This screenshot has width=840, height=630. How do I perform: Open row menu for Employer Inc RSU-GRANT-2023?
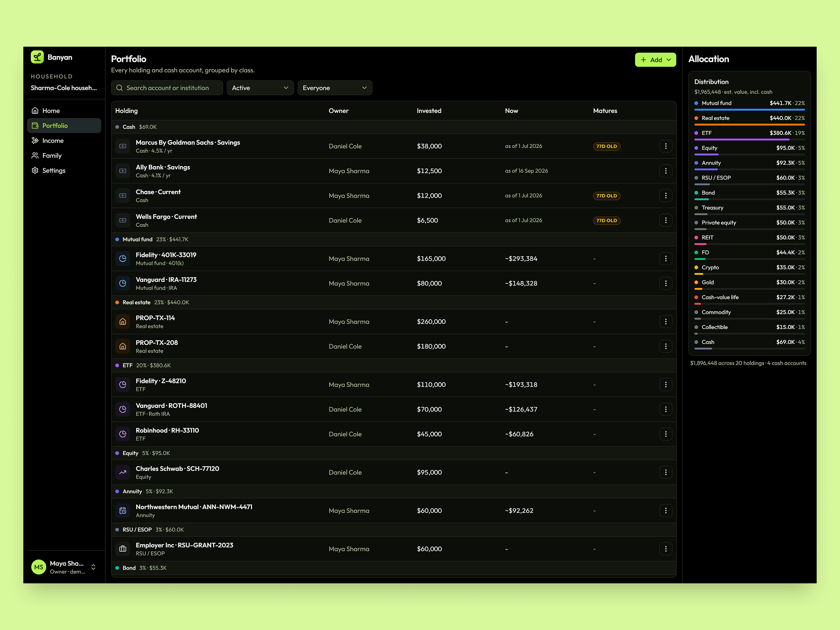(x=666, y=549)
